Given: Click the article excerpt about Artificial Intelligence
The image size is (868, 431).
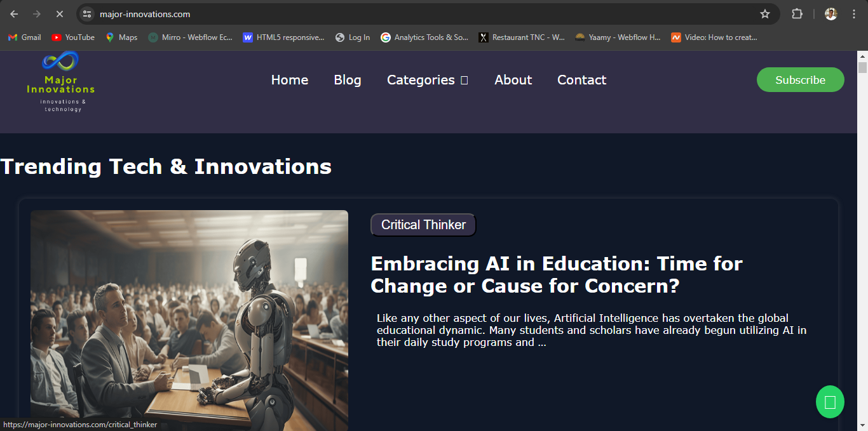Looking at the screenshot, I should [x=592, y=330].
